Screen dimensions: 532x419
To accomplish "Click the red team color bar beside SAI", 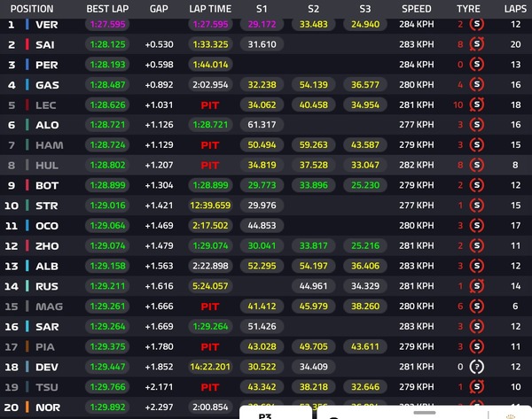I will point(27,44).
